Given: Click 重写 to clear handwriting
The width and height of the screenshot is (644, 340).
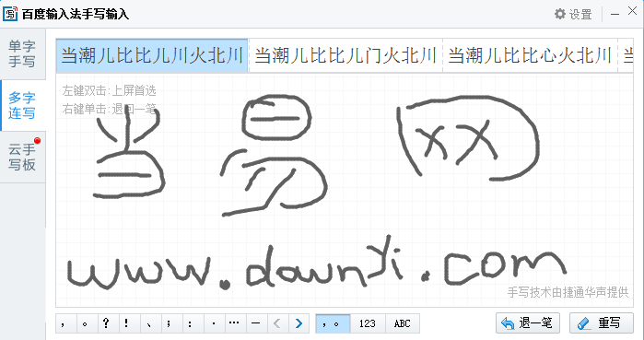Looking at the screenshot, I should point(602,323).
